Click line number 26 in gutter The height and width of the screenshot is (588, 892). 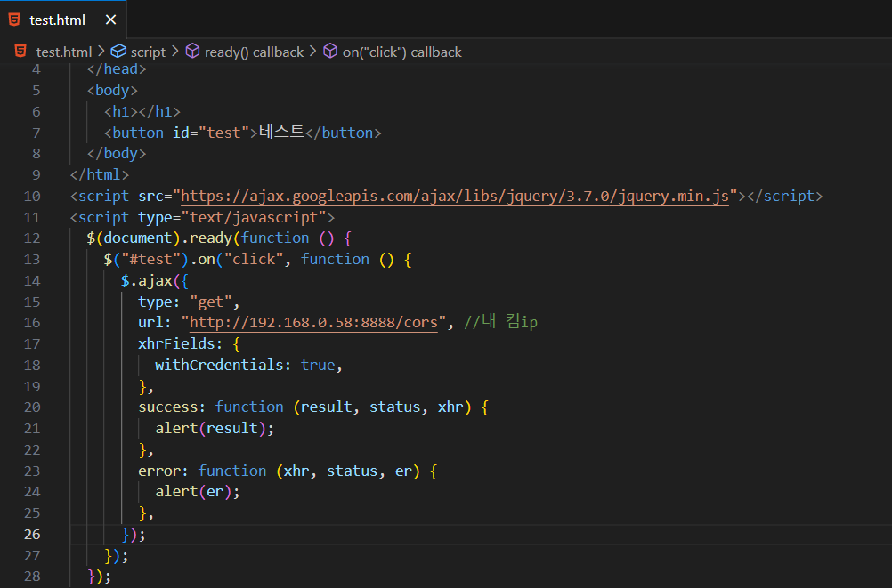click(32, 534)
